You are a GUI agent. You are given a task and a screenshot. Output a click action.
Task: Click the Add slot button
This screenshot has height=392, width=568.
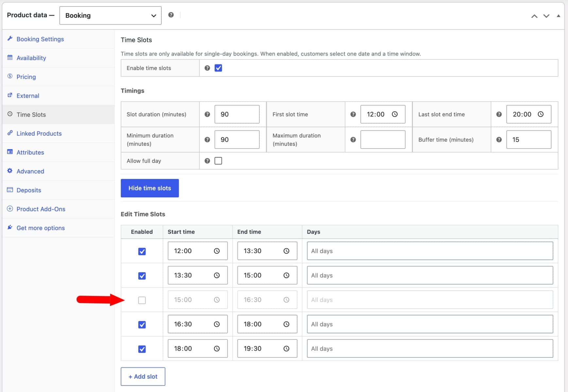[x=143, y=377]
